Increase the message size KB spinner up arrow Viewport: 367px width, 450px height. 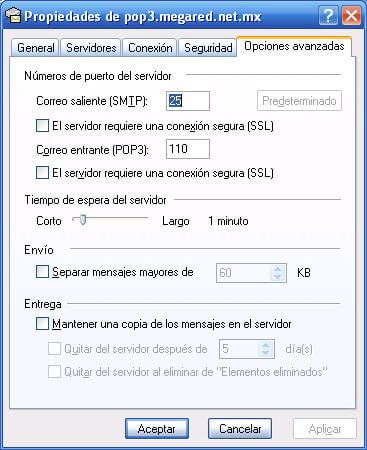click(277, 269)
